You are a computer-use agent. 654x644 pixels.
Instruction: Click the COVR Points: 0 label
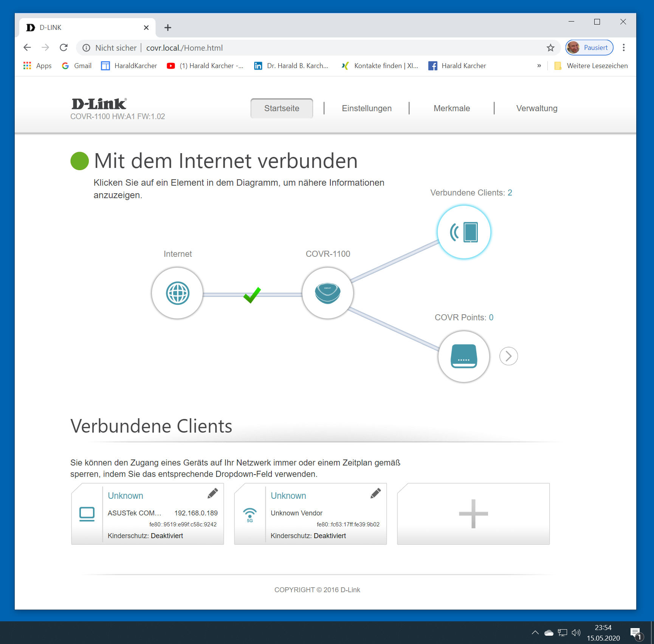(x=464, y=318)
